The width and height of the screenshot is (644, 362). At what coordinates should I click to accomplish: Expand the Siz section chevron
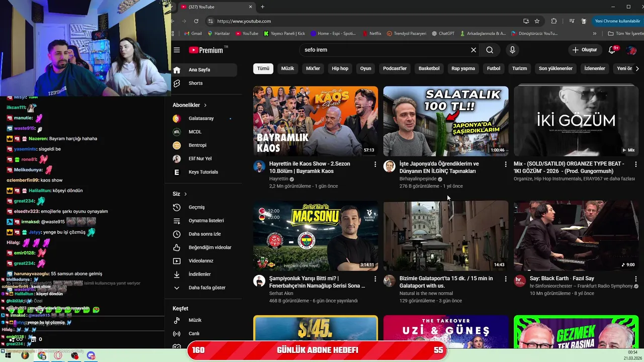pyautogui.click(x=185, y=194)
